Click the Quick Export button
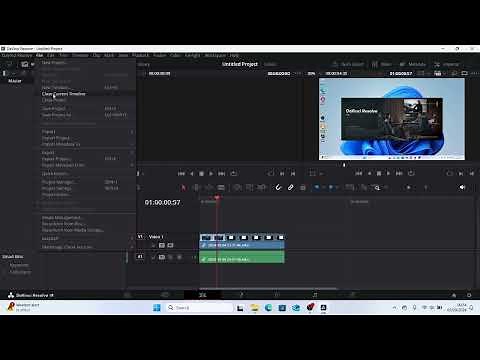Screen dimensions: 480x360 click(x=348, y=64)
